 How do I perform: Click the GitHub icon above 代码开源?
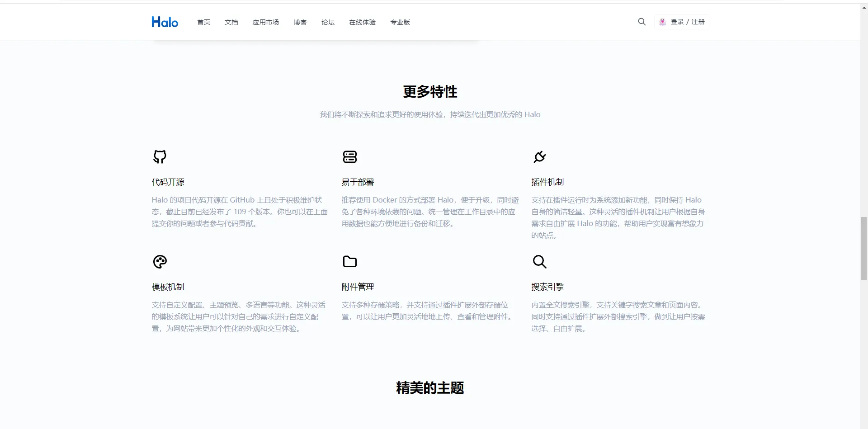[x=160, y=157]
